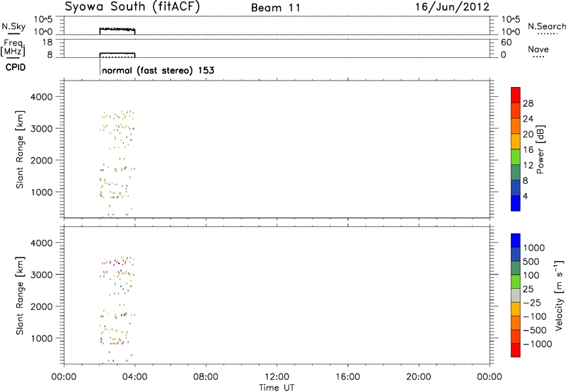Click the 'N.Search' legend label
Image resolution: width=566 pixels, height=392 pixels.
(x=547, y=26)
